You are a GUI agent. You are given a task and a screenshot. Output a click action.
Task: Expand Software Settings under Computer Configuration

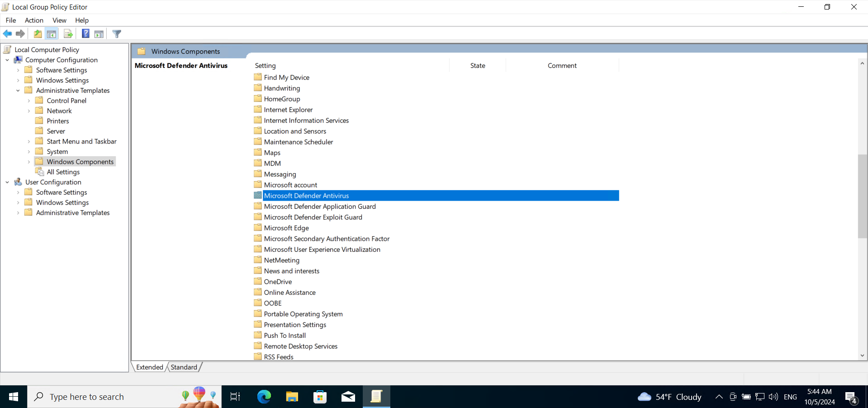(18, 70)
